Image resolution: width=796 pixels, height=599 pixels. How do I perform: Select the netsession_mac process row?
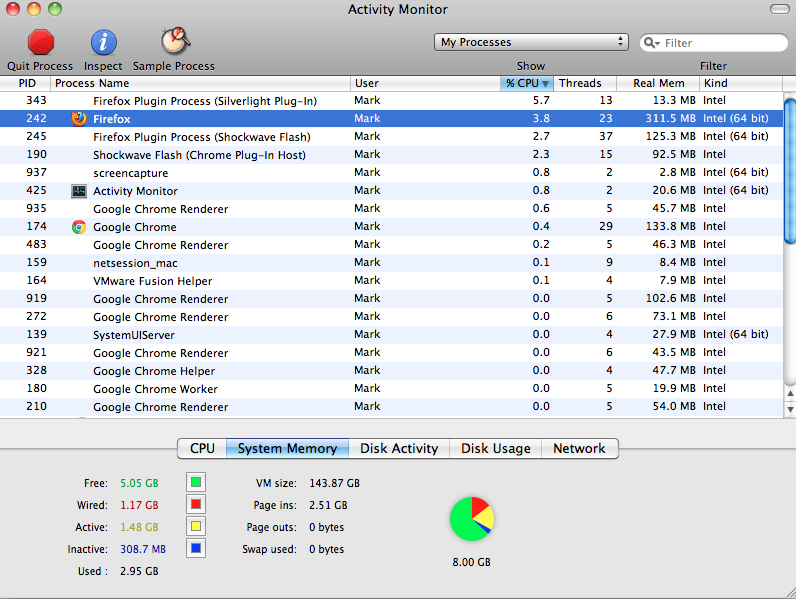tap(391, 262)
